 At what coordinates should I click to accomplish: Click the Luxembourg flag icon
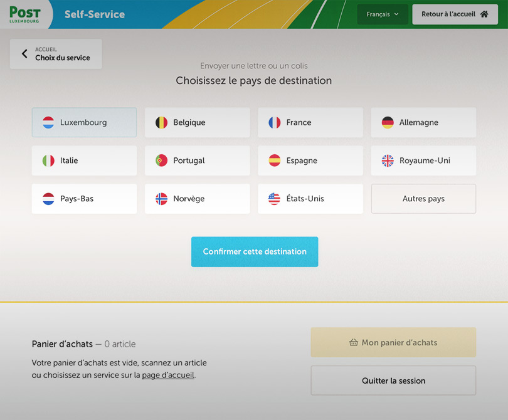(x=48, y=122)
